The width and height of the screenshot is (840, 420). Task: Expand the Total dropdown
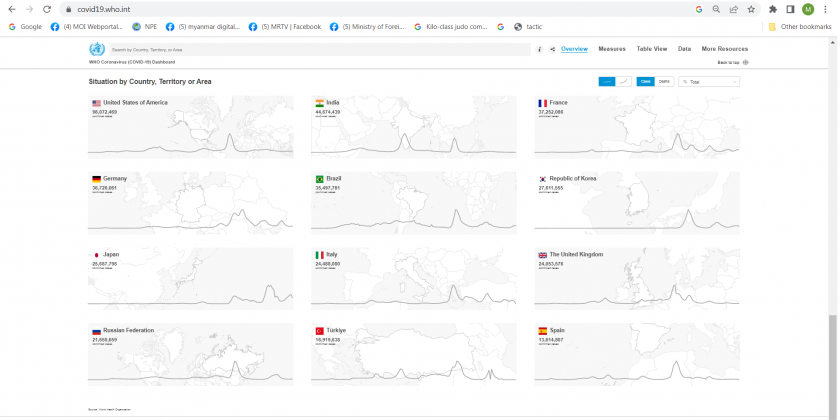point(709,81)
